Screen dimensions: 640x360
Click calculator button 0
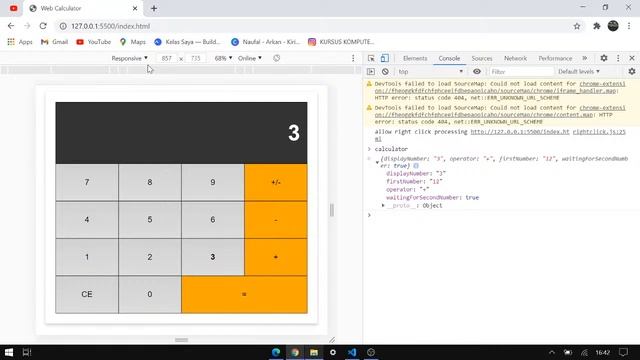pos(150,294)
